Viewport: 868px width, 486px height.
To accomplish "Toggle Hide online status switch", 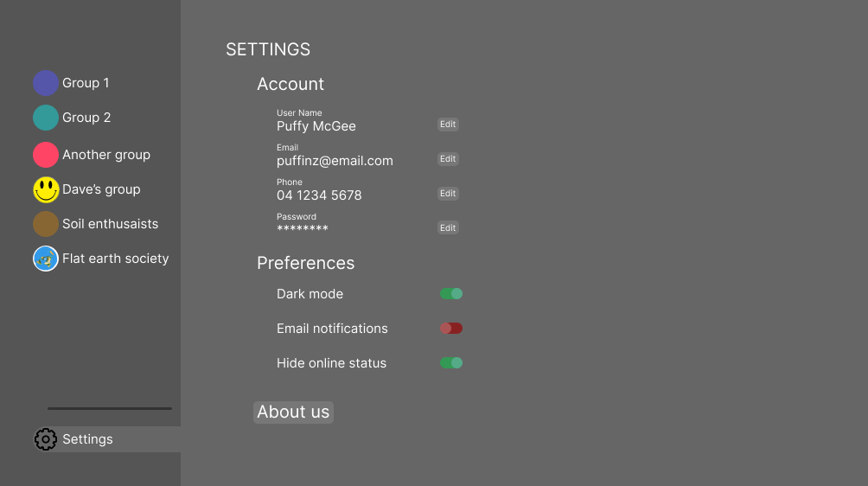I will (451, 363).
